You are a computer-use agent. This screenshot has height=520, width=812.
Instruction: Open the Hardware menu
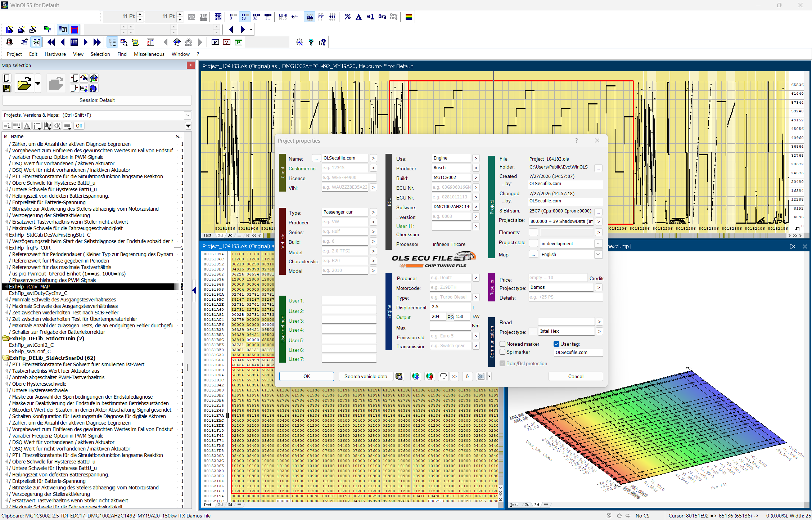point(55,54)
